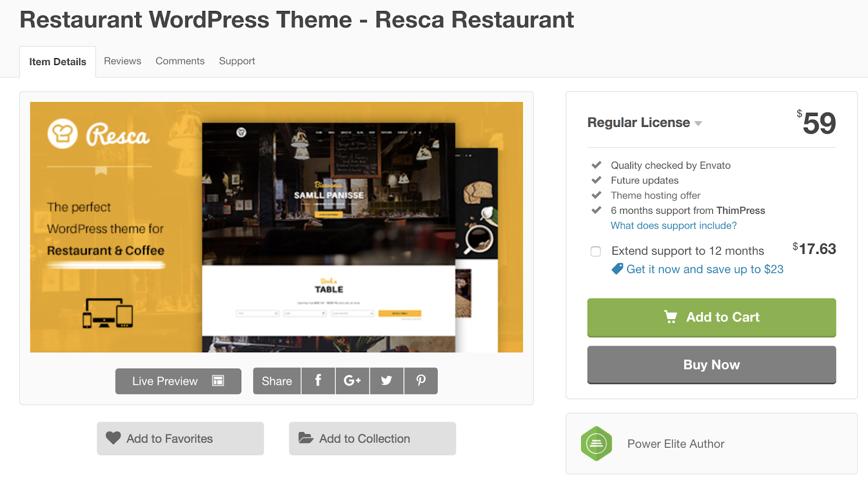Enable Extend support to 12 months checkbox
This screenshot has height=477, width=868.
pos(596,251)
